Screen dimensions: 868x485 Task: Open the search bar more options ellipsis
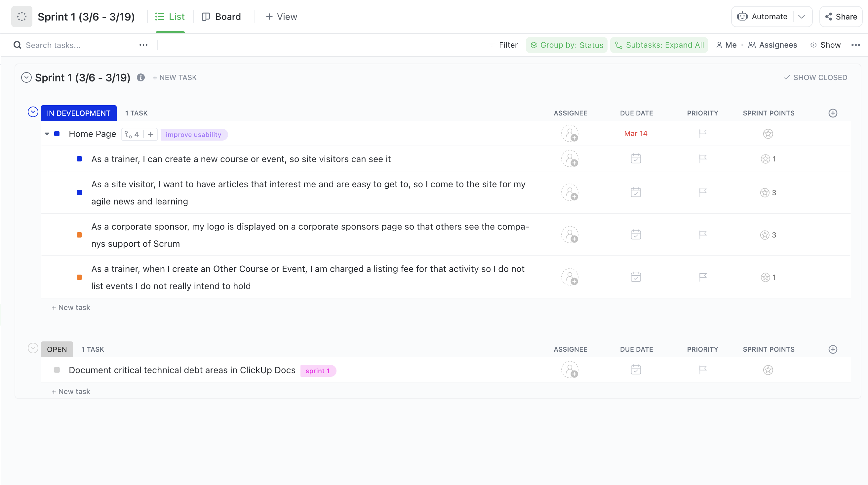point(143,45)
